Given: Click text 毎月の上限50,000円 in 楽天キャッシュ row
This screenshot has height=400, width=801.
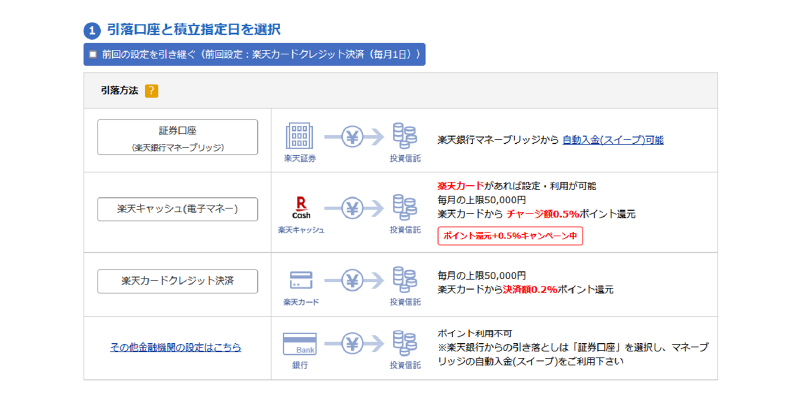Looking at the screenshot, I should 482,200.
